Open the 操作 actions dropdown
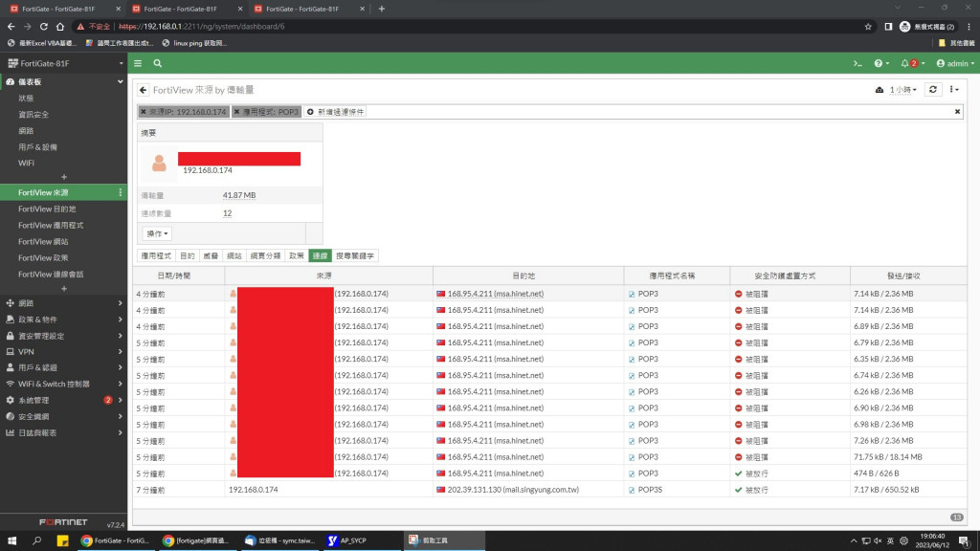This screenshot has width=980, height=551. [x=157, y=233]
